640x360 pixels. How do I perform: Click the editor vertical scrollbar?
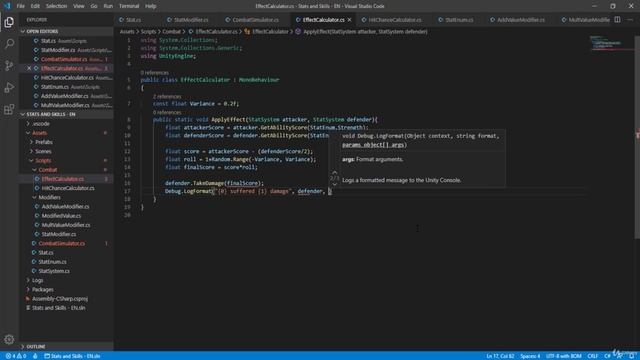pos(637,137)
